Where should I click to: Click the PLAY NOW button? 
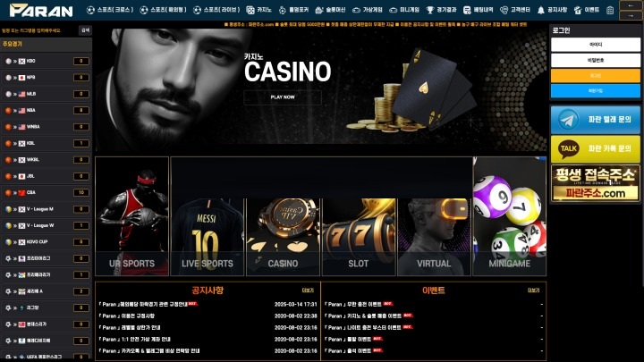283,97
